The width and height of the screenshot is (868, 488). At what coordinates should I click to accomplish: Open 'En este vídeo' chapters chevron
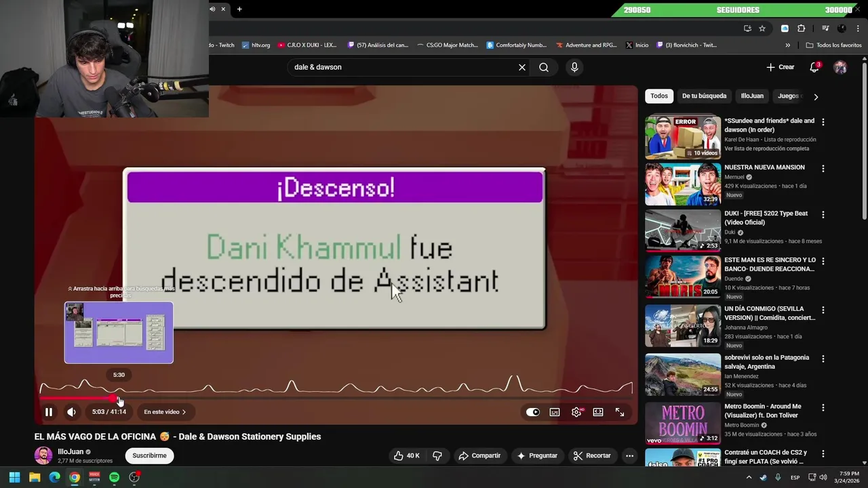[x=165, y=412]
